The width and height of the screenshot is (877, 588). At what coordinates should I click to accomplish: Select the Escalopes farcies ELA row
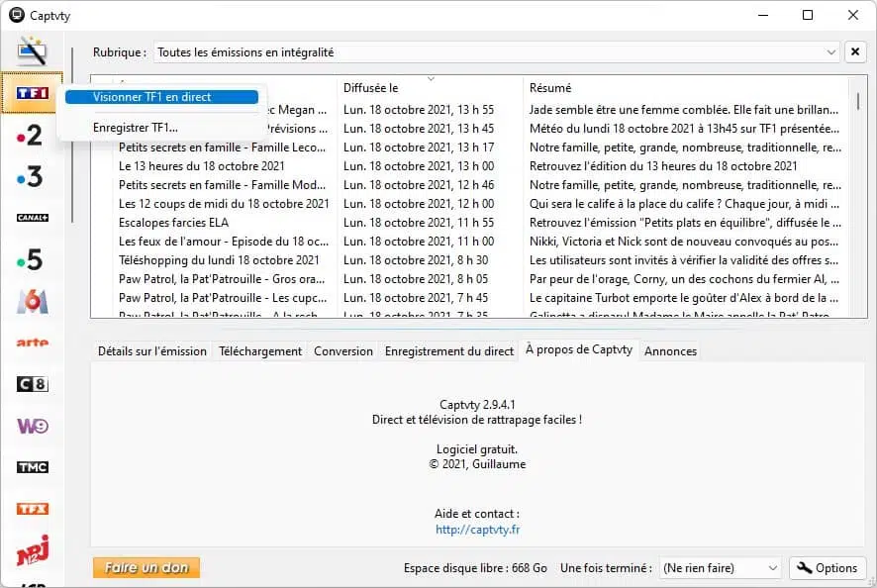tap(173, 223)
